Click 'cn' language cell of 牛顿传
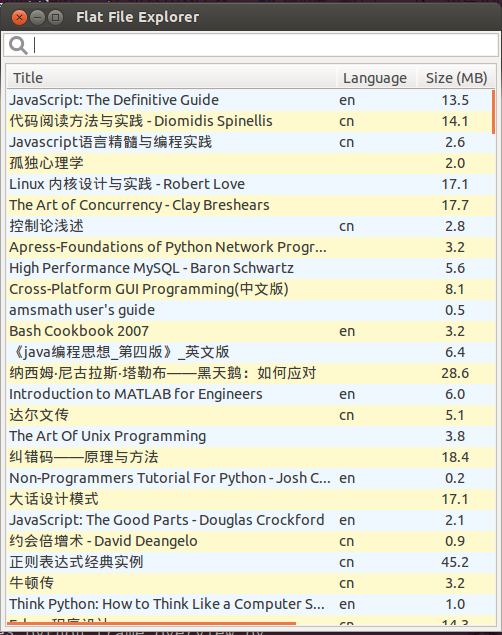Image resolution: width=502 pixels, height=635 pixels. click(x=347, y=584)
